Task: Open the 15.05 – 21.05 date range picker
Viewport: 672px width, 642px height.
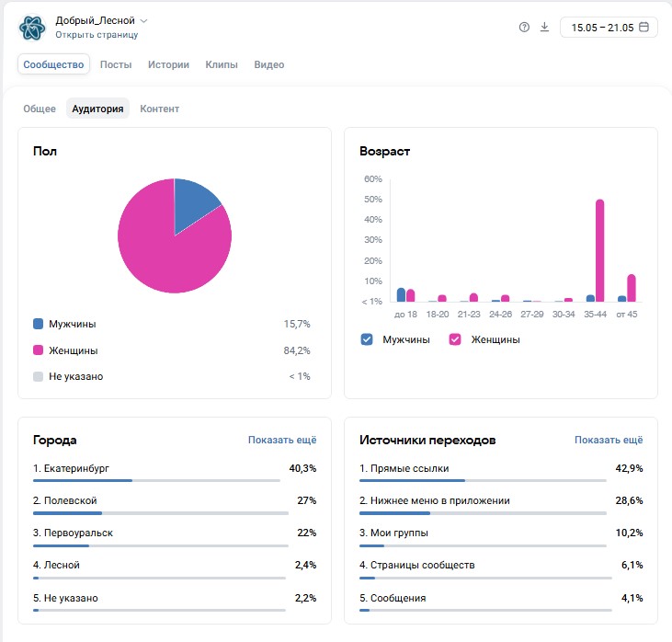Action: (609, 28)
